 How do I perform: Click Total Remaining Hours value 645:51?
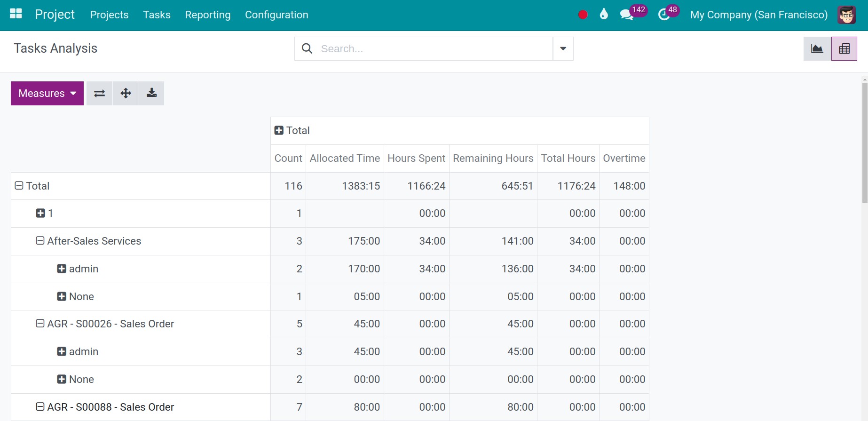coord(493,186)
